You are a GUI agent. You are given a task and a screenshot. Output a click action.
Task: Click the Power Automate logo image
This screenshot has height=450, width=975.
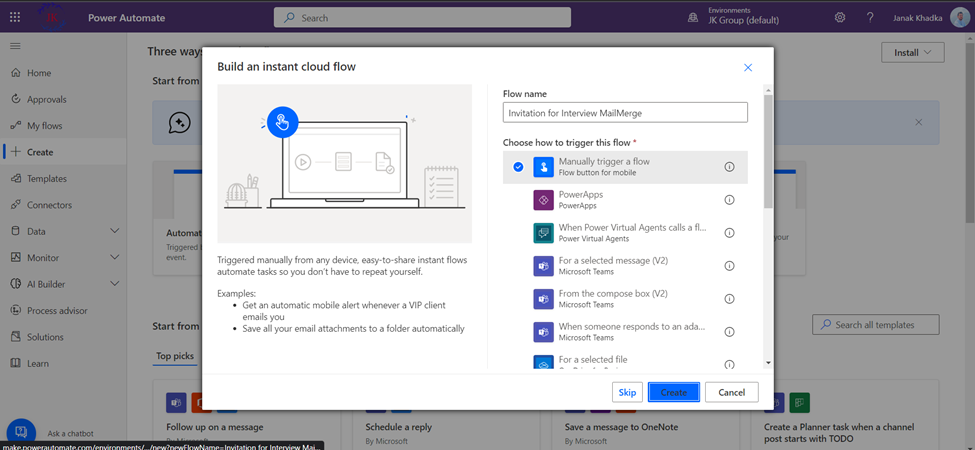(x=52, y=17)
